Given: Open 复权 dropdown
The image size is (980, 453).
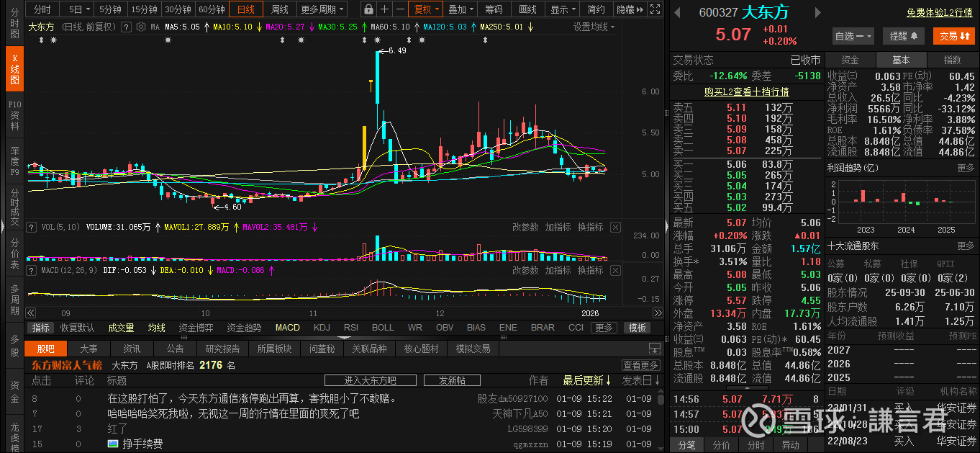Looking at the screenshot, I should pyautogui.click(x=426, y=9).
